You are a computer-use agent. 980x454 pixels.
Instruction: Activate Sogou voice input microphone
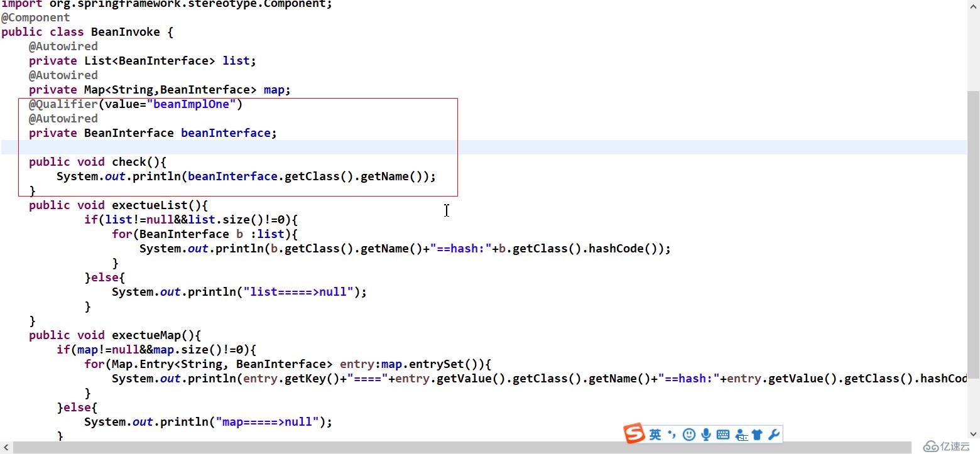coord(706,435)
